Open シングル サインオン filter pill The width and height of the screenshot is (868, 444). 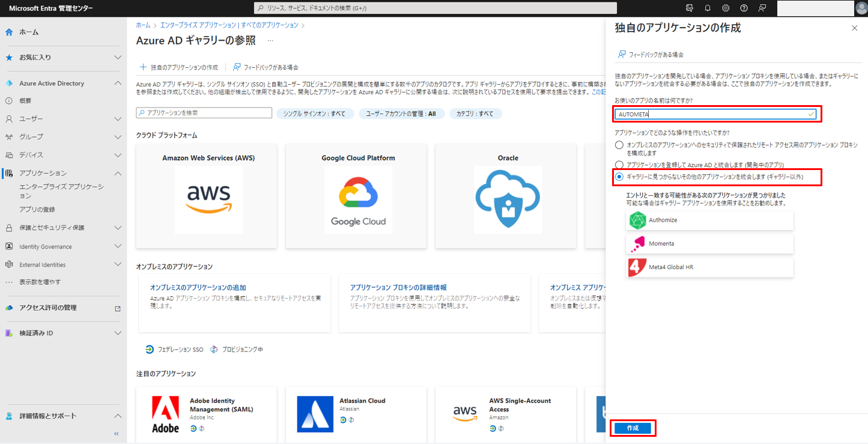coord(315,114)
